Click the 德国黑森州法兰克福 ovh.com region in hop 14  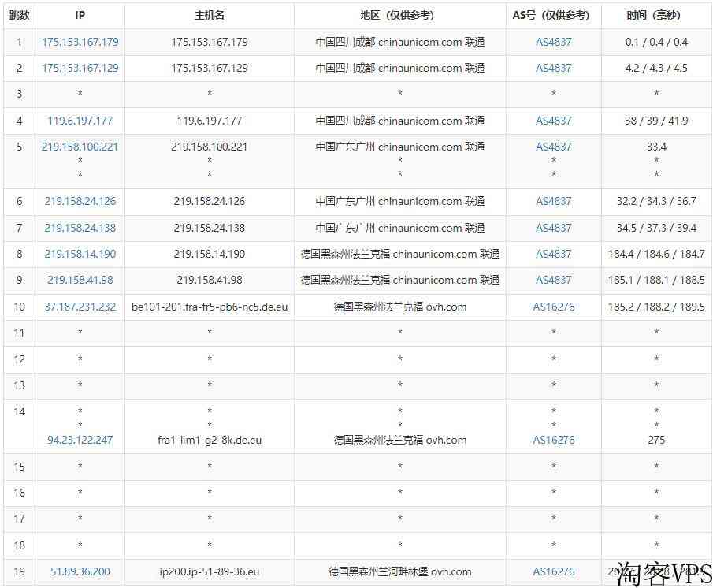click(x=399, y=440)
